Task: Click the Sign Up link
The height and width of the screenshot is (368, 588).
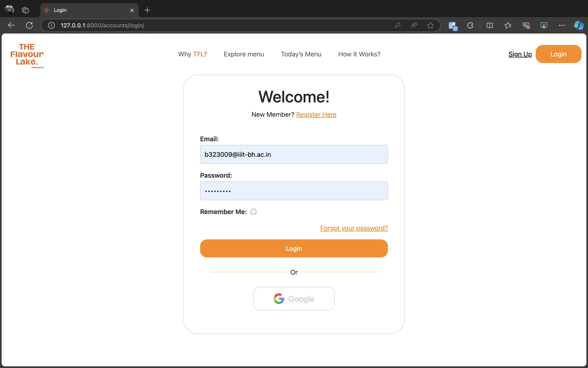Action: tap(520, 54)
